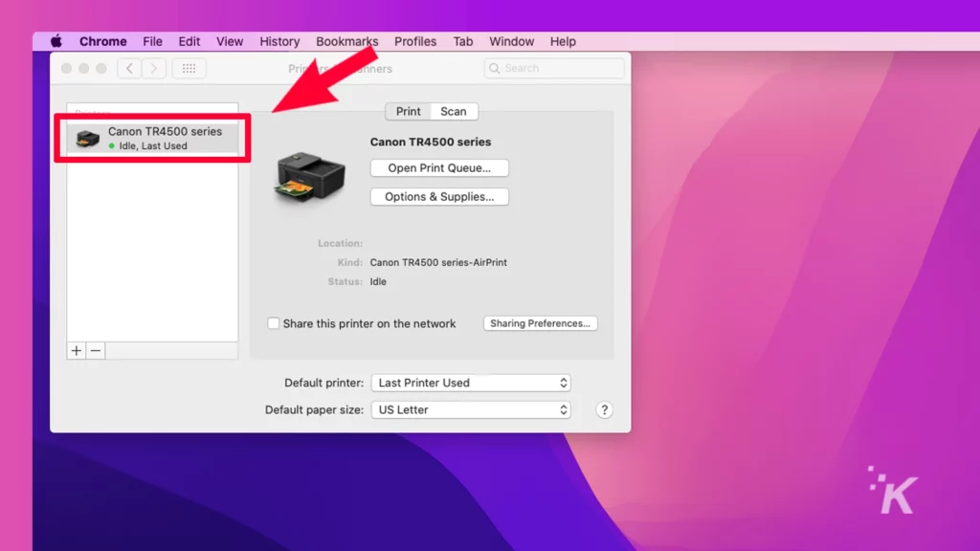Click the help question mark button
Viewport: 980px width, 551px height.
[x=605, y=409]
